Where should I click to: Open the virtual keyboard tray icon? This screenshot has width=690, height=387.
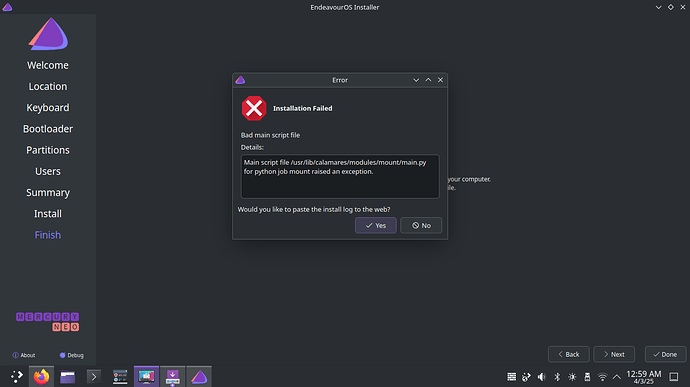tap(511, 377)
